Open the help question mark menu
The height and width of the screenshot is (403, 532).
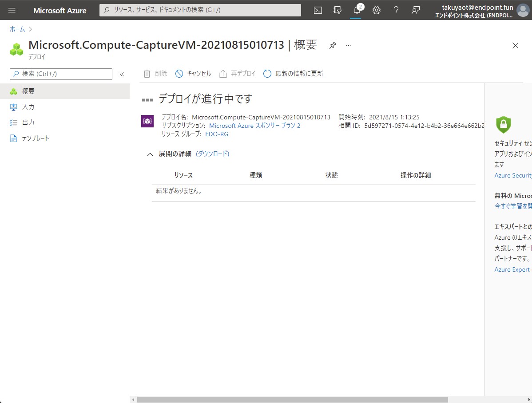click(396, 10)
